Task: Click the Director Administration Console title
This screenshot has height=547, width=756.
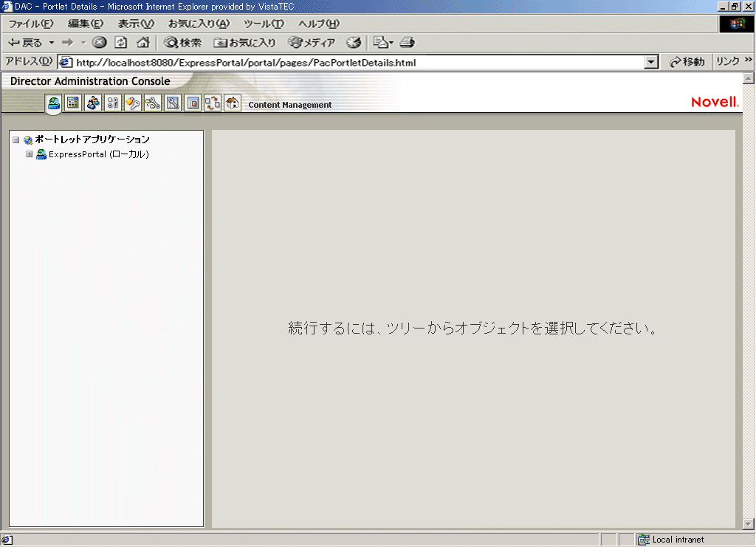Action: pos(90,81)
